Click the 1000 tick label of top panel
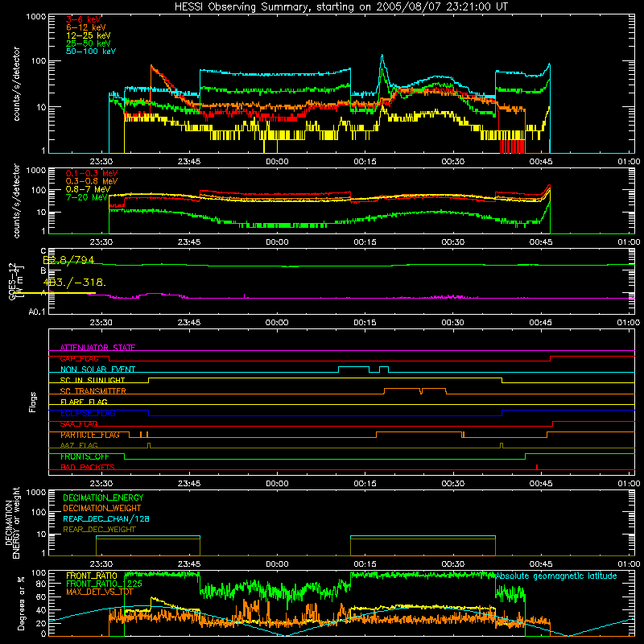 tap(35, 17)
